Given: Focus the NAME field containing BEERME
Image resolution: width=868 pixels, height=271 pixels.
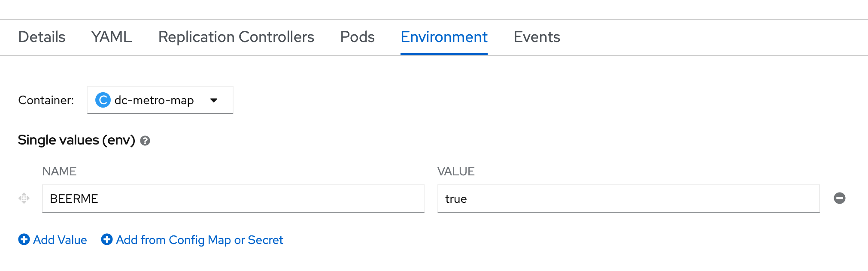Looking at the screenshot, I should (233, 199).
